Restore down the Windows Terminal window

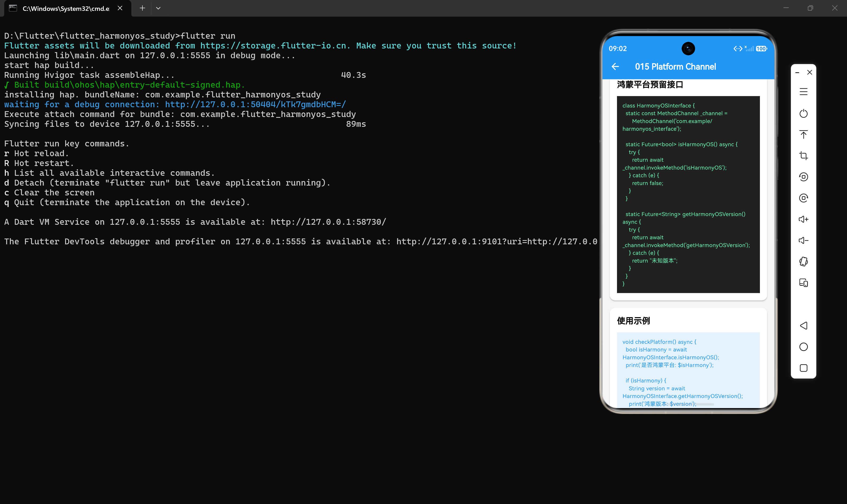tap(810, 8)
